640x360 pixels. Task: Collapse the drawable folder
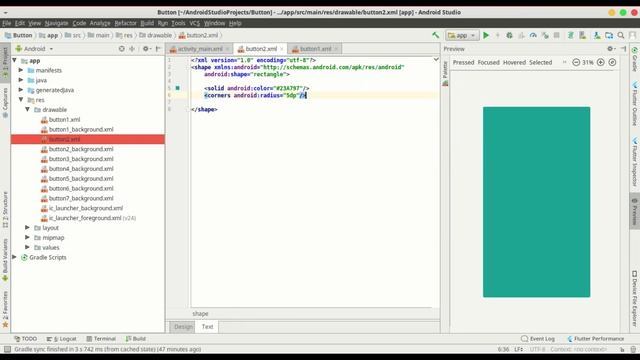pos(27,109)
